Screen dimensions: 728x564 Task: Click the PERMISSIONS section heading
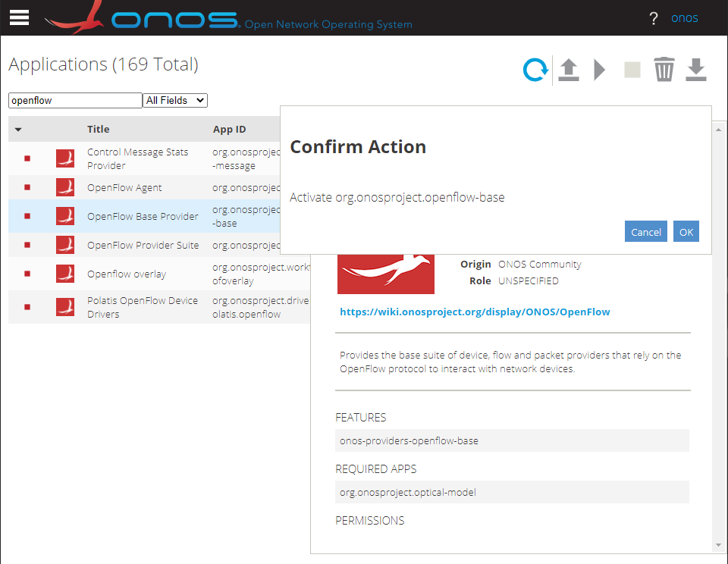(x=369, y=520)
